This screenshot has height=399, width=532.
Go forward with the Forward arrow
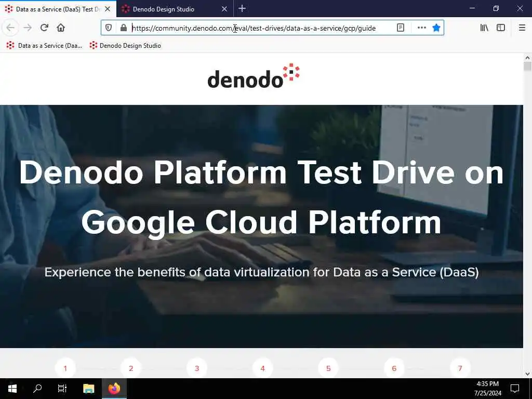point(28,28)
